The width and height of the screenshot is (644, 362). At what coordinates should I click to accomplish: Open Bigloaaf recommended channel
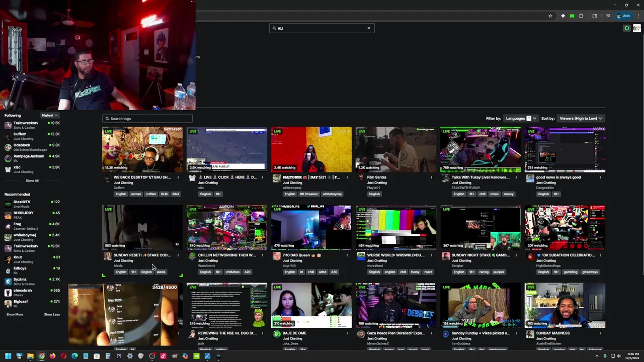[x=32, y=303]
